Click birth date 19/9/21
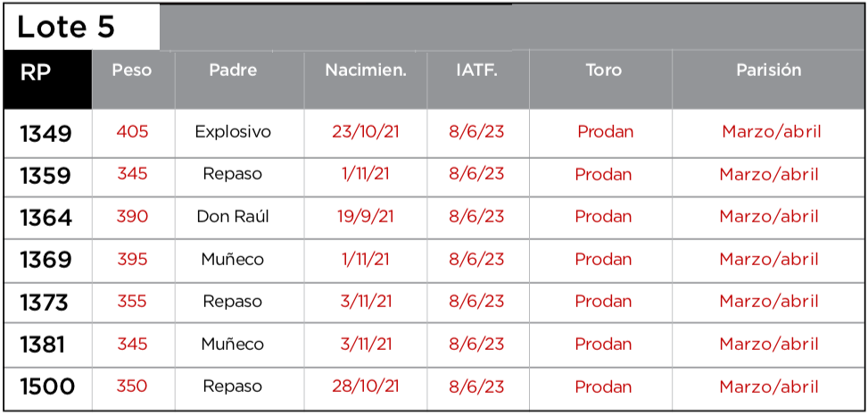 point(366,217)
